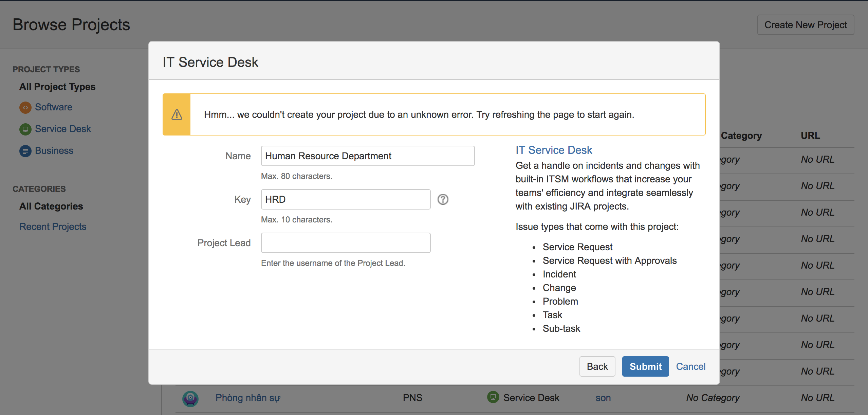This screenshot has height=415, width=868.
Task: Select All Categories filter
Action: click(x=51, y=206)
